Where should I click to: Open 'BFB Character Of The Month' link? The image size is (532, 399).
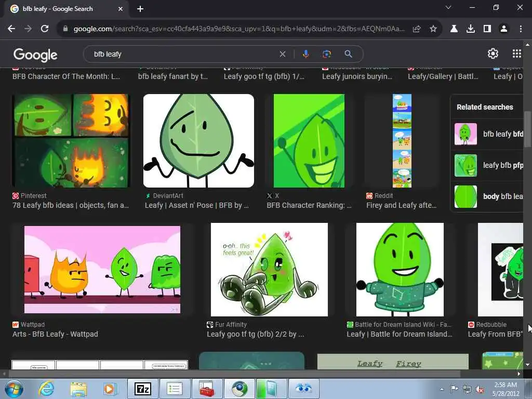[66, 76]
